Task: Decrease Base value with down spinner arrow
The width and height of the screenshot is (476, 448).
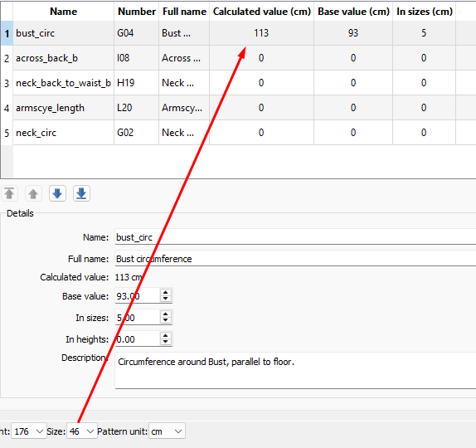Action: coord(166,299)
